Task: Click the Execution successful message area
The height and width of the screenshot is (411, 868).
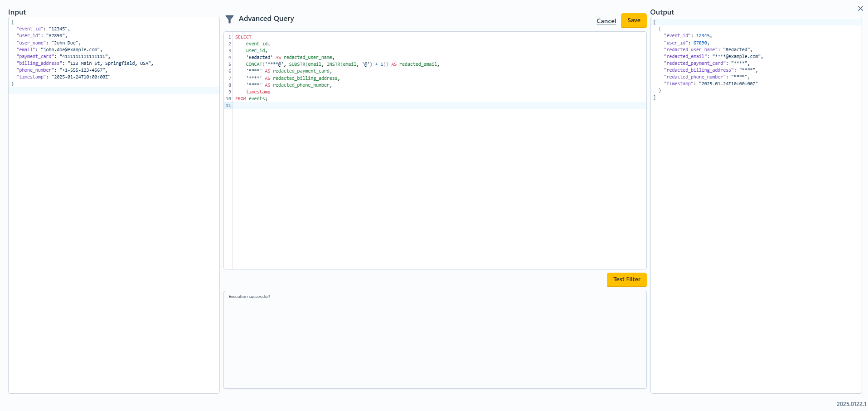Action: [x=249, y=297]
